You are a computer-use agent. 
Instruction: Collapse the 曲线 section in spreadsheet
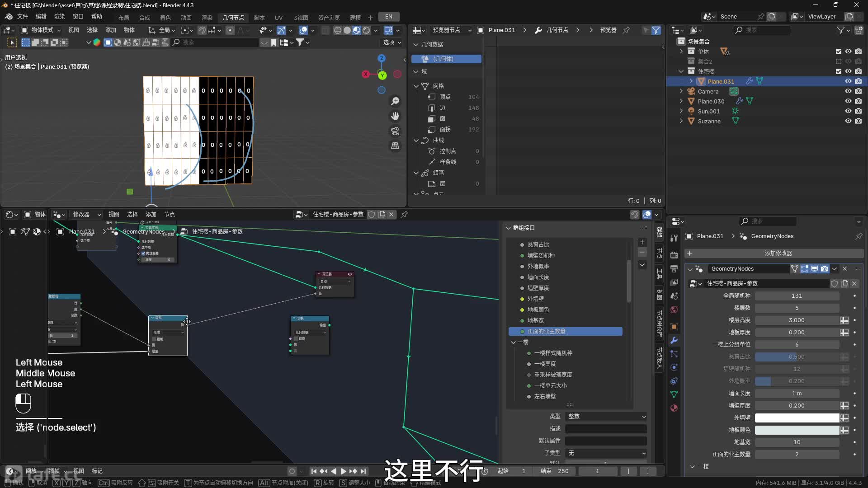point(416,141)
